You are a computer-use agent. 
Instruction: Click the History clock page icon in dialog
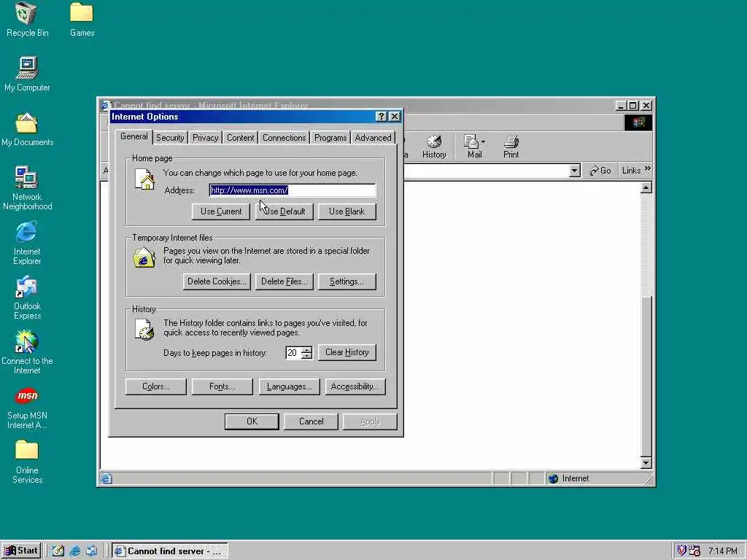point(144,329)
